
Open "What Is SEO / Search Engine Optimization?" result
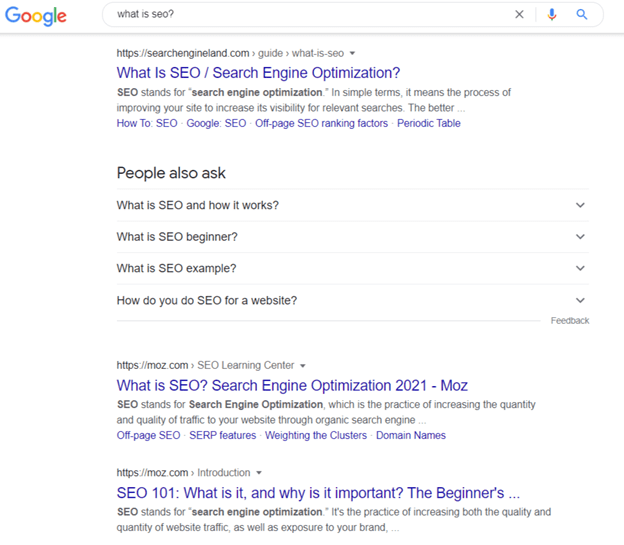pyautogui.click(x=258, y=73)
